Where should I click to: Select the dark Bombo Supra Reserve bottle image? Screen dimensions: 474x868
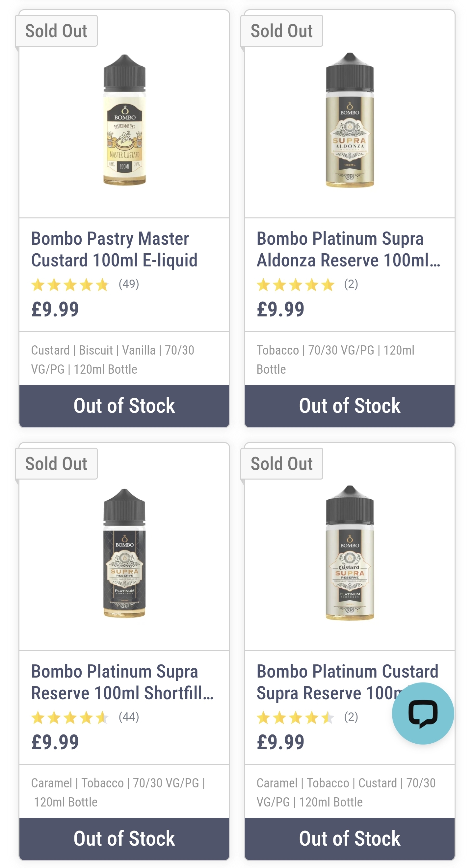[124, 553]
